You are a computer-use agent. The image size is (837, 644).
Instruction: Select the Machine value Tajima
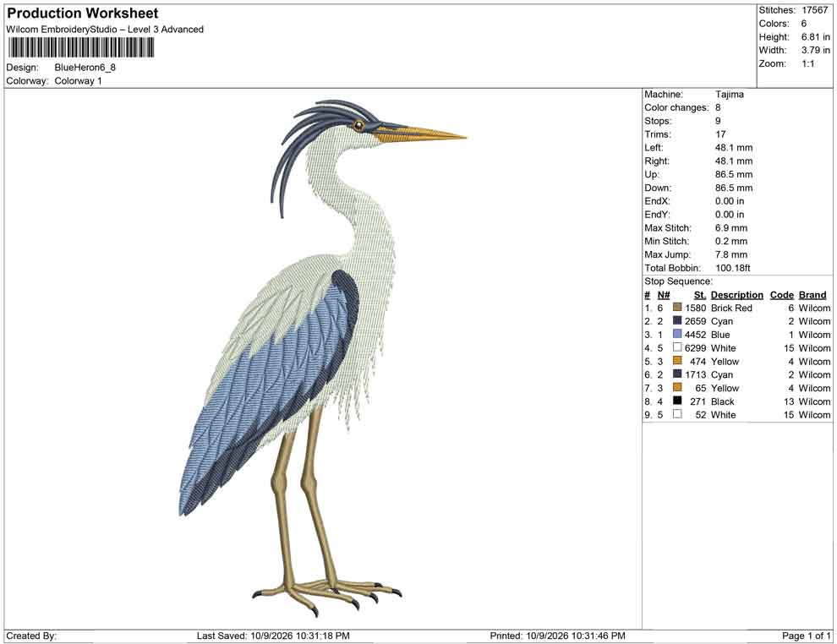click(x=729, y=95)
